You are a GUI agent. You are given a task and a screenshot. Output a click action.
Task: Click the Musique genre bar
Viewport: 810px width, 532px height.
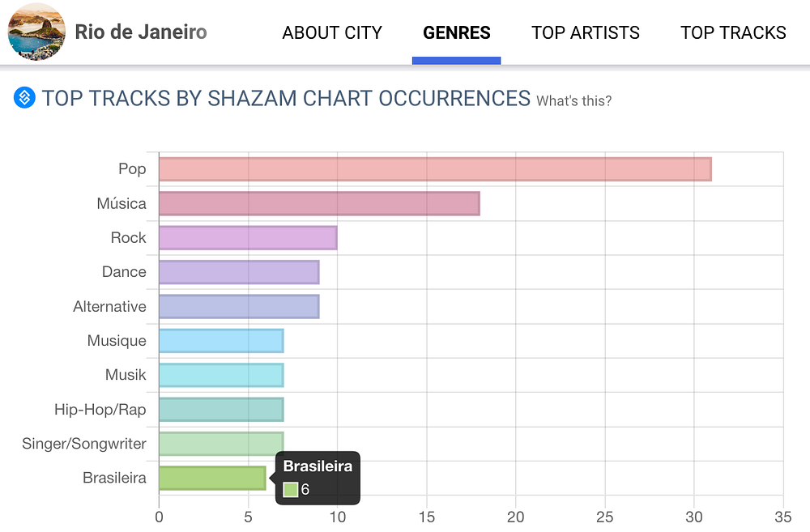221,341
